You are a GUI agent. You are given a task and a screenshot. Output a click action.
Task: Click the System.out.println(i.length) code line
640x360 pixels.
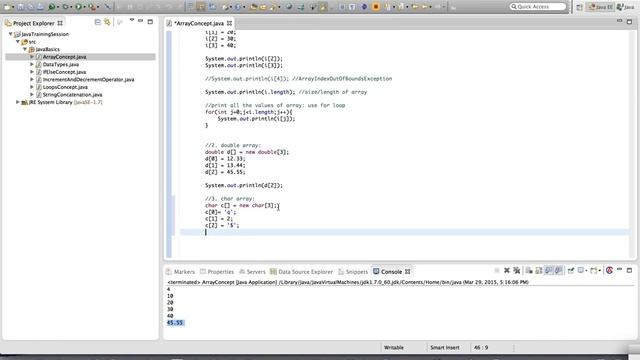coord(250,92)
